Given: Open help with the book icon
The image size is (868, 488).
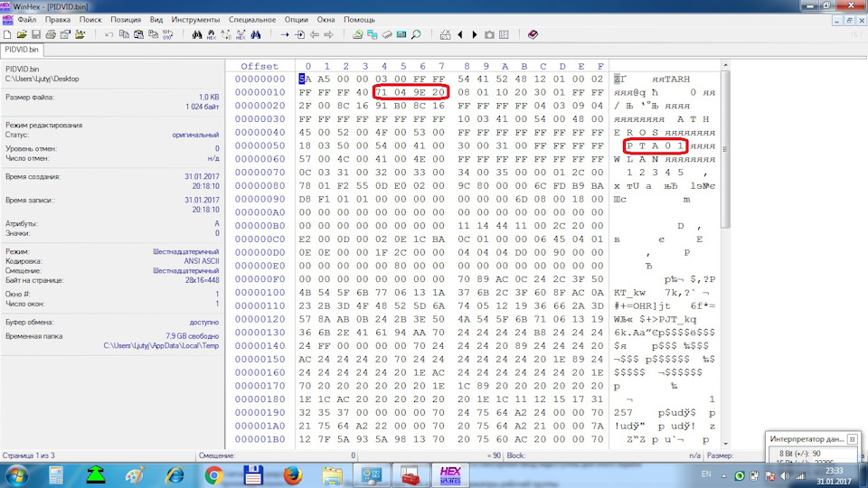Looking at the screenshot, I should point(533,34).
